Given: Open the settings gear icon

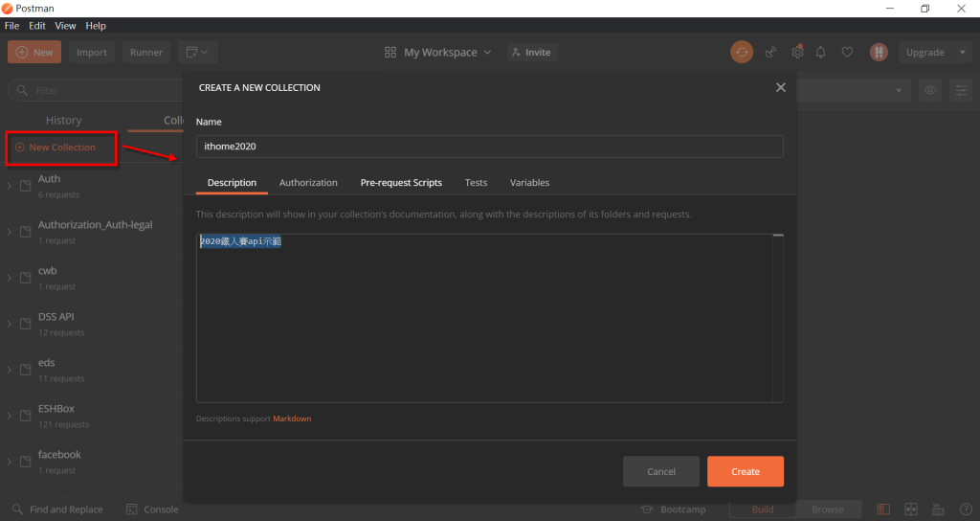Looking at the screenshot, I should tap(797, 53).
